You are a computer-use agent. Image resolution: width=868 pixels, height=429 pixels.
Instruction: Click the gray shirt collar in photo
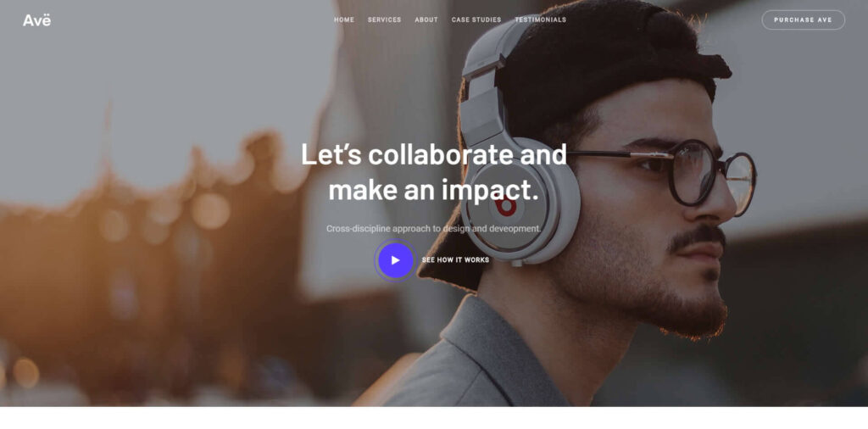click(476, 354)
